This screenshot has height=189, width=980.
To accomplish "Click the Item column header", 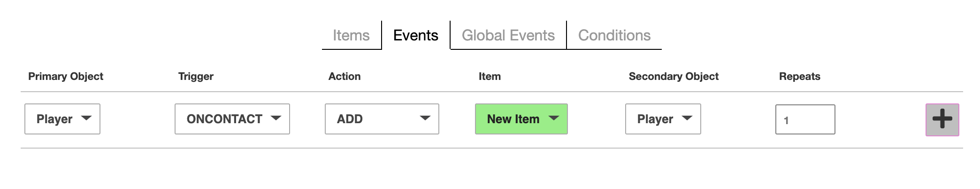I will tap(490, 76).
